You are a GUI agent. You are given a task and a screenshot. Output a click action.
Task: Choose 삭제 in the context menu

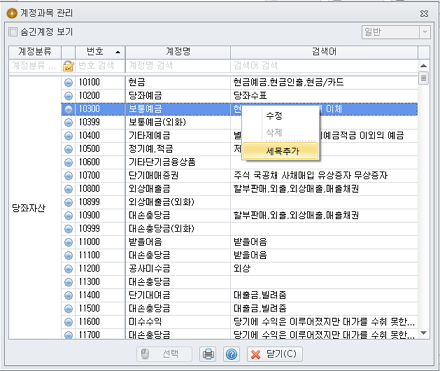281,132
